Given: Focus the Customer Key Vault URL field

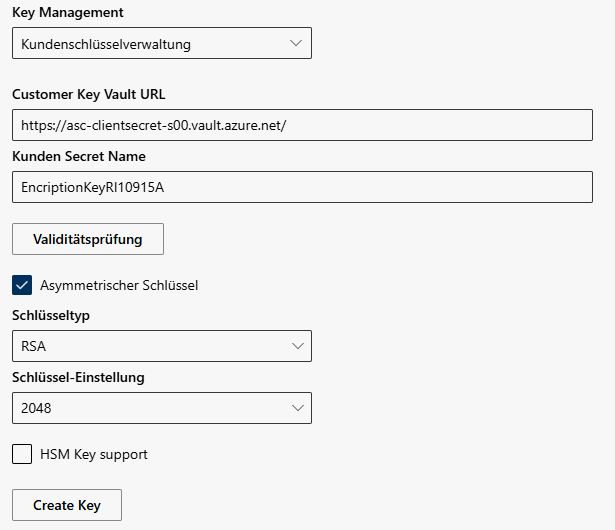Looking at the screenshot, I should [x=302, y=125].
